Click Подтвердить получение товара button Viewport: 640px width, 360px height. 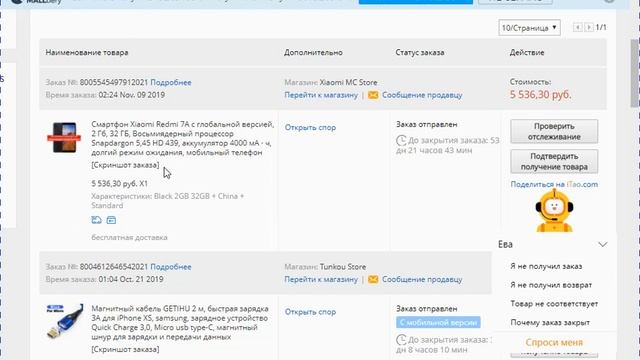pos(554,162)
